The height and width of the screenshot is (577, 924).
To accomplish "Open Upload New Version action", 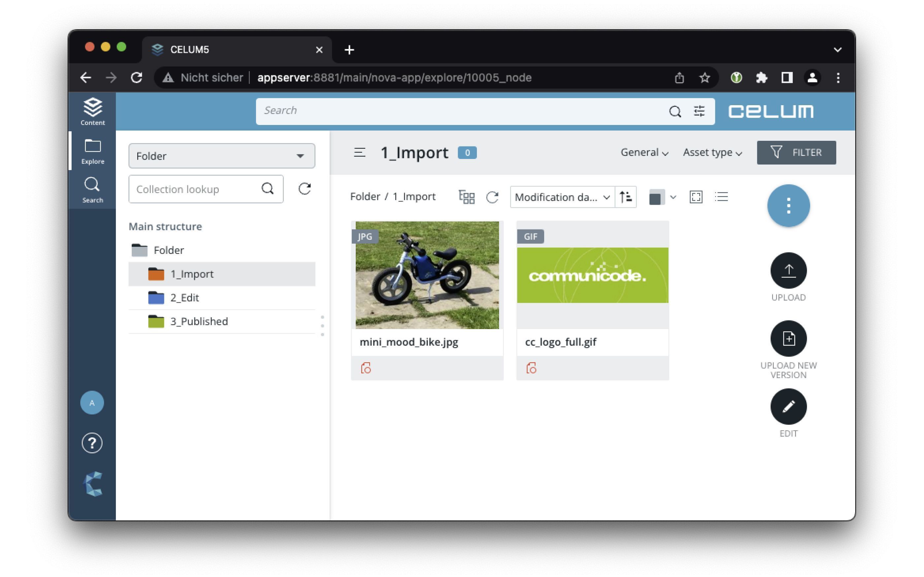I will tap(788, 339).
